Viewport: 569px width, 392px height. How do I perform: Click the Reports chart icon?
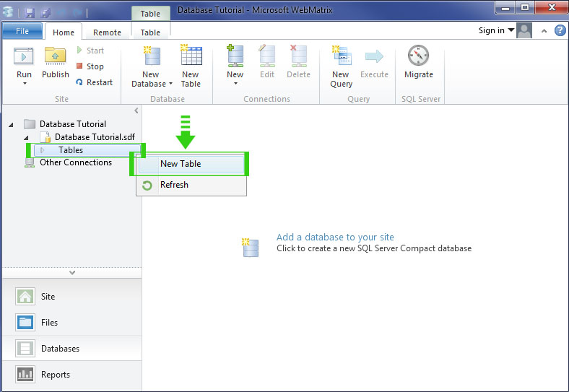[x=25, y=374]
